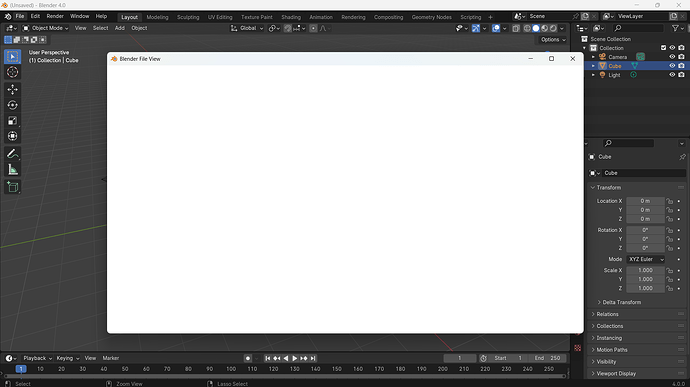Expand the Delta Transform panel
The image size is (690, 387).
[x=621, y=302]
